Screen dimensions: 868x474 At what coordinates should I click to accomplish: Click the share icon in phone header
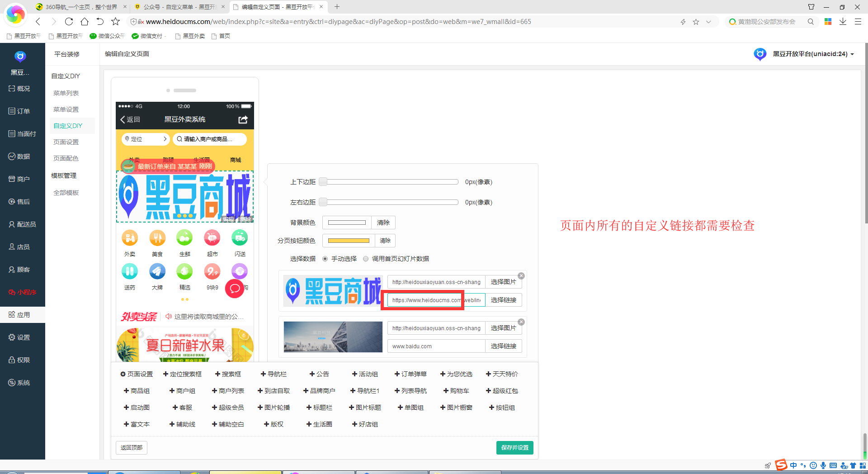click(x=243, y=119)
